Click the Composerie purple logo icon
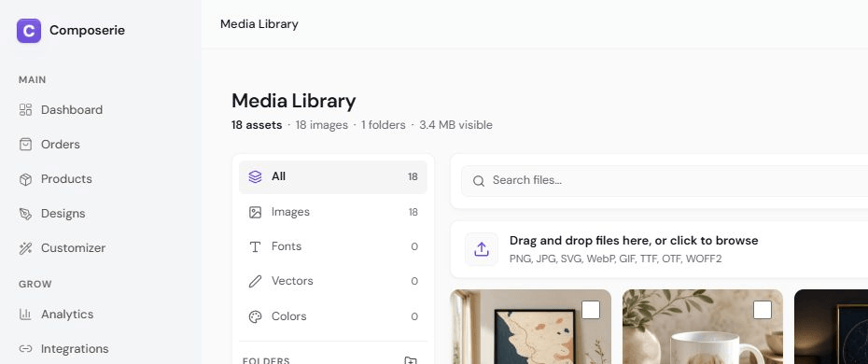 coord(29,31)
